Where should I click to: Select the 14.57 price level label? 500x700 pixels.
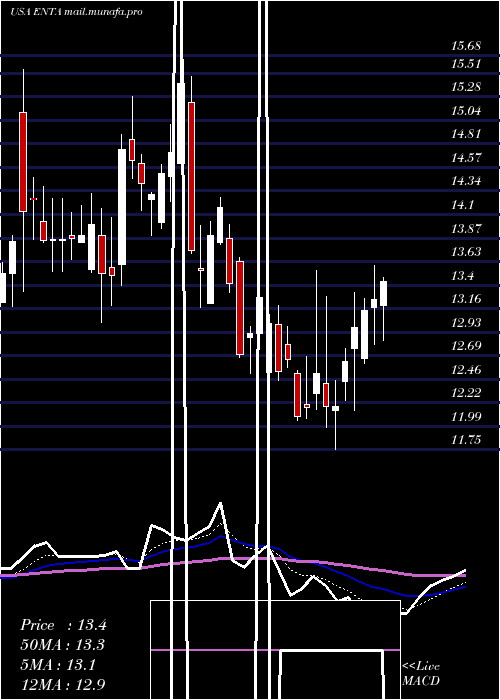coord(466,157)
